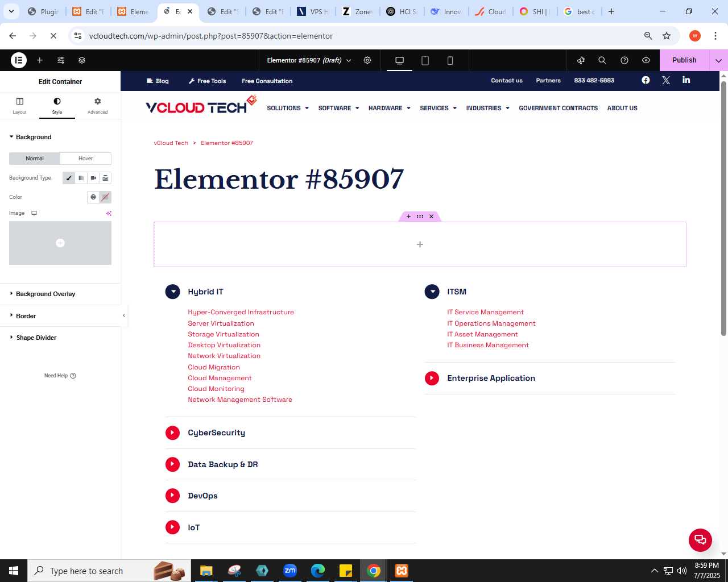Expand the IoT accordion

(x=172, y=527)
